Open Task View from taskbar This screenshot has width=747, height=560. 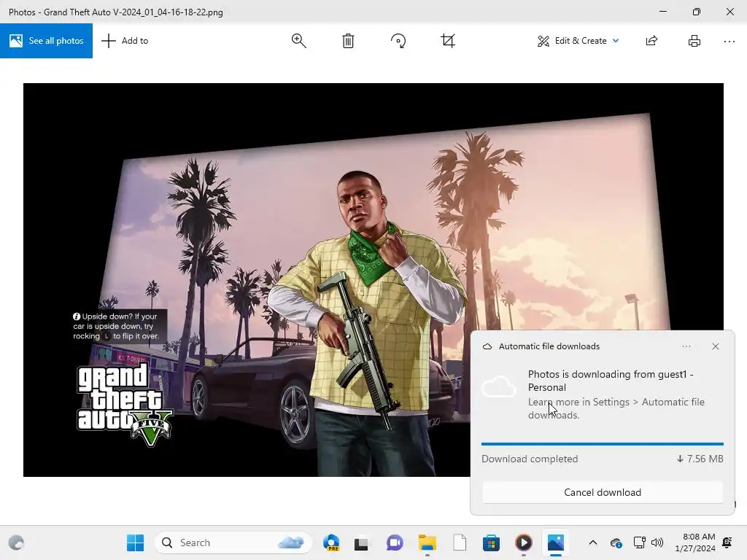(361, 542)
